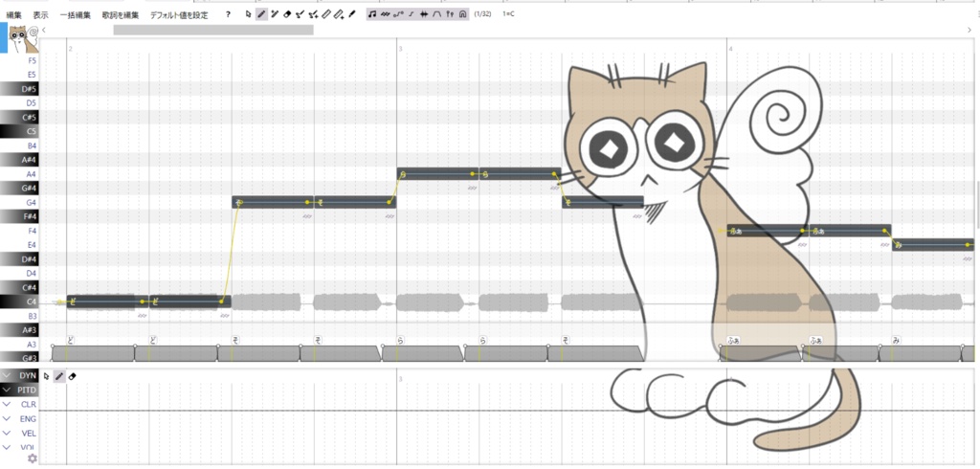Image resolution: width=980 pixels, height=469 pixels.
Task: Select the pen tool in top toolbar
Action: [262, 14]
